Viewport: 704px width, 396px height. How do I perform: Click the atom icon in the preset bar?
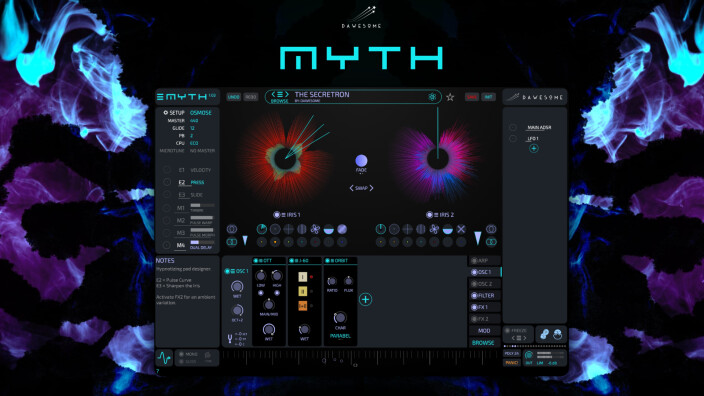pyautogui.click(x=432, y=97)
